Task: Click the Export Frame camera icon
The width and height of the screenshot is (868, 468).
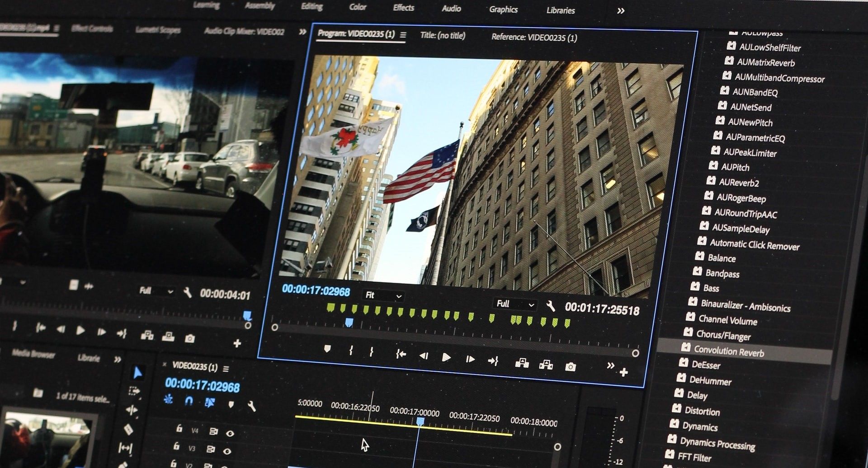Action: click(570, 367)
